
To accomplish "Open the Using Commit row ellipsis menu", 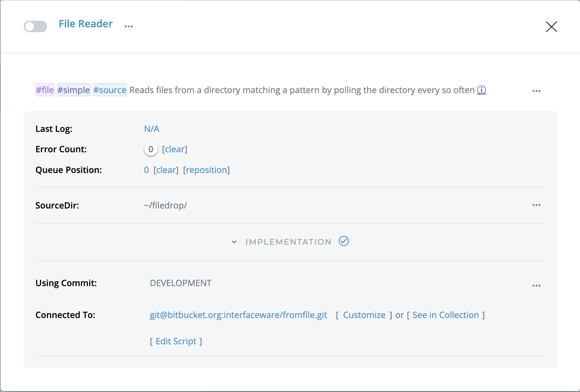I will [x=536, y=286].
